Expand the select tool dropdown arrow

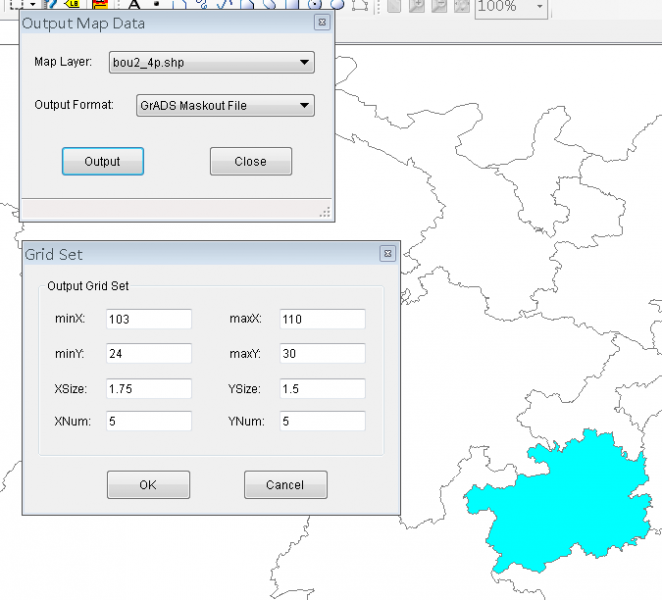point(30,5)
